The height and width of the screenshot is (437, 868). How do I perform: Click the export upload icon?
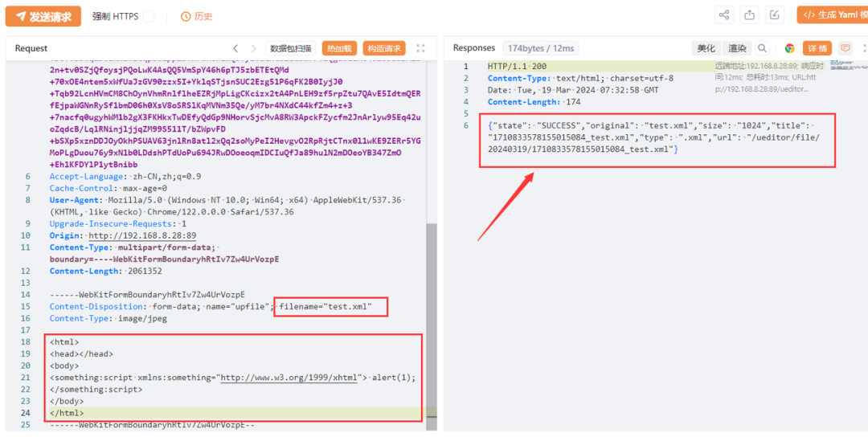click(x=750, y=15)
